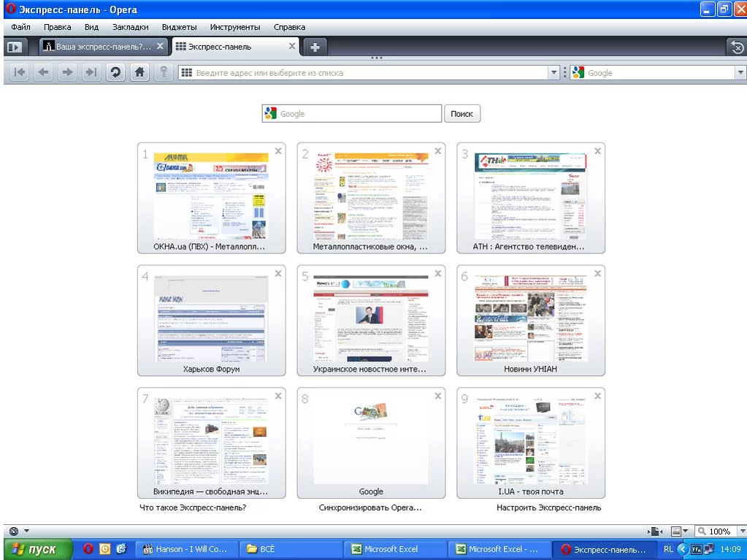Image resolution: width=747 pixels, height=560 pixels.
Task: Open the closed tabs trash icon
Action: pos(737,47)
